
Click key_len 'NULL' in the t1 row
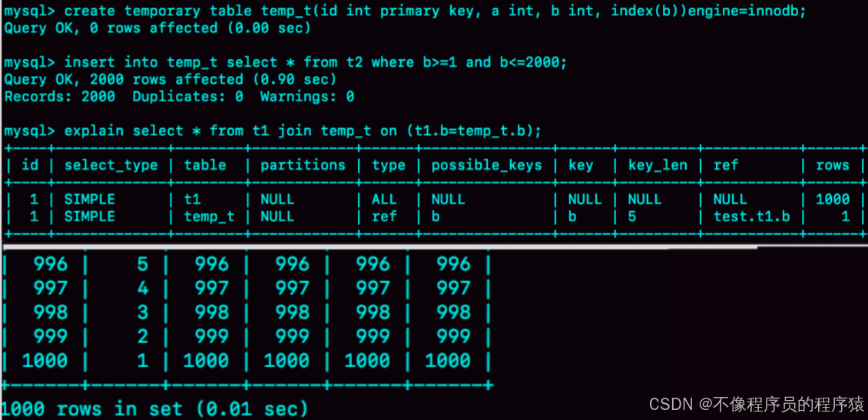[644, 199]
